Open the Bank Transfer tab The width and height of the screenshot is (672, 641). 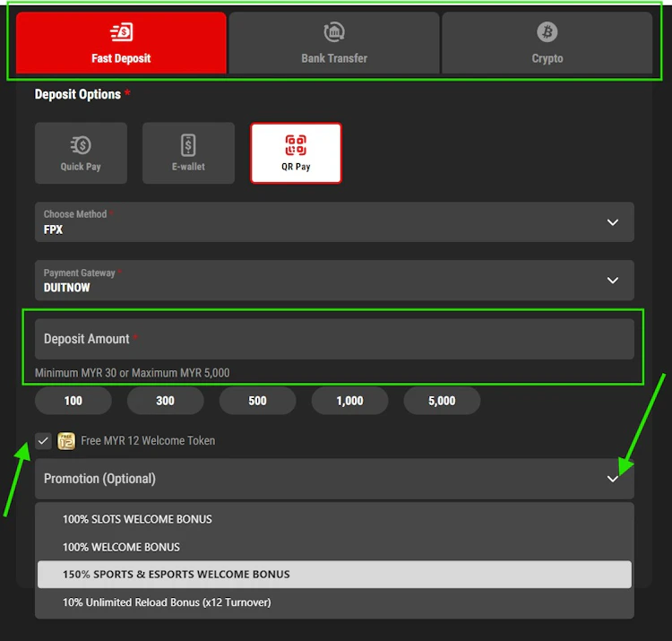click(334, 43)
